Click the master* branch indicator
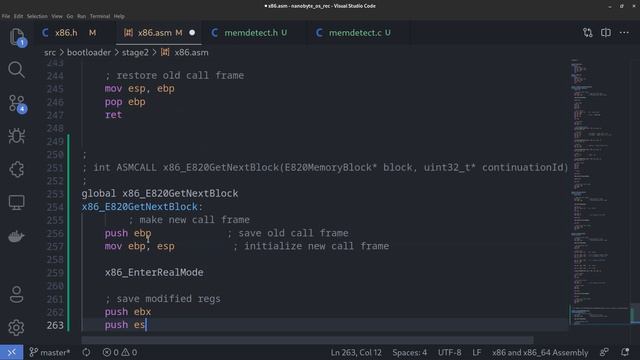 pos(50,352)
